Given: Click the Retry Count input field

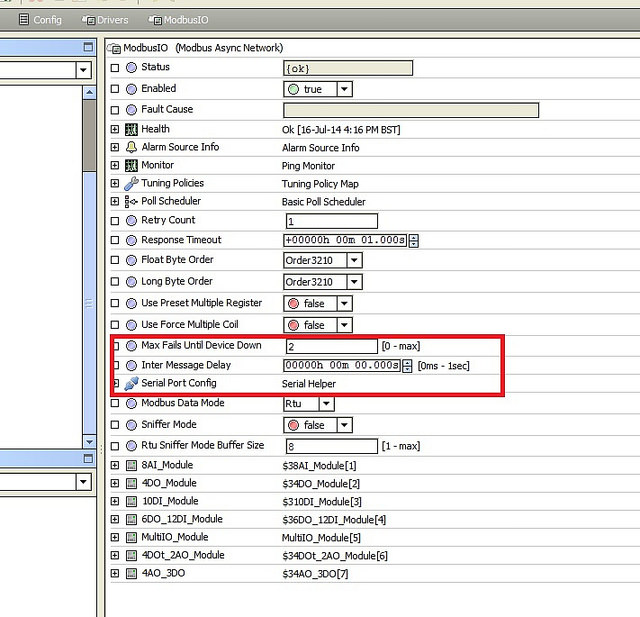Looking at the screenshot, I should tap(331, 221).
